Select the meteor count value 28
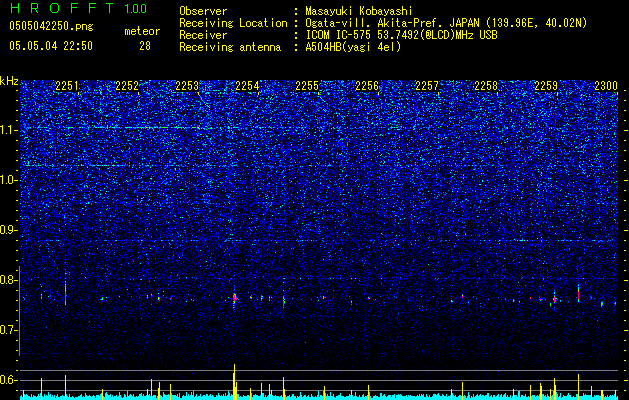629x400 pixels. (x=145, y=46)
